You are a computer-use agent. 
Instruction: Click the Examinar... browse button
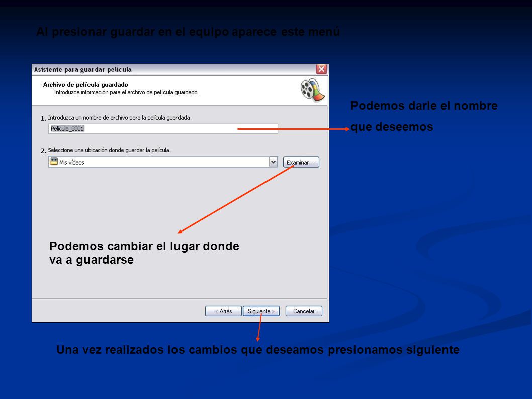click(301, 163)
